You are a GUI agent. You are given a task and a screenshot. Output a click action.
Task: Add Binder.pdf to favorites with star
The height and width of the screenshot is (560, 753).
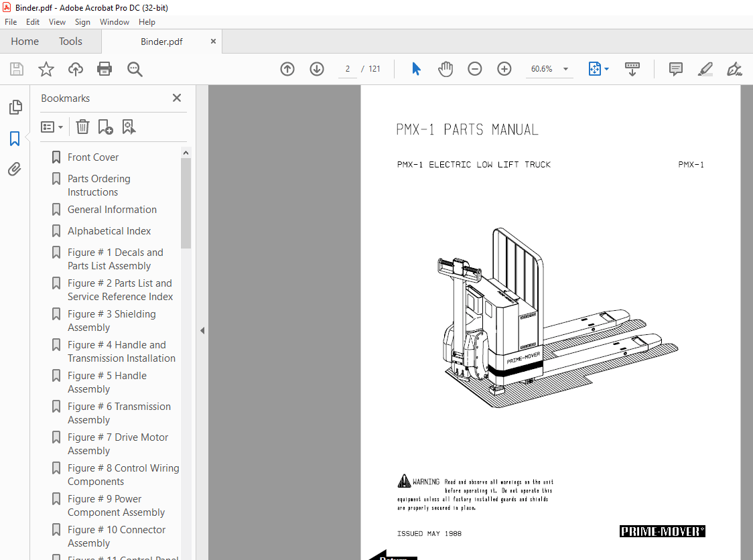tap(46, 68)
